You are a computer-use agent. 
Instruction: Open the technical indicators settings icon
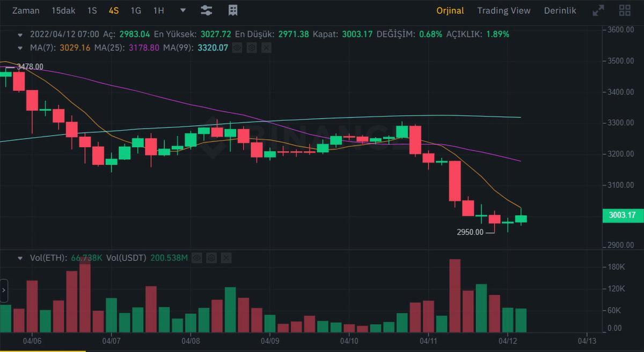click(x=206, y=10)
